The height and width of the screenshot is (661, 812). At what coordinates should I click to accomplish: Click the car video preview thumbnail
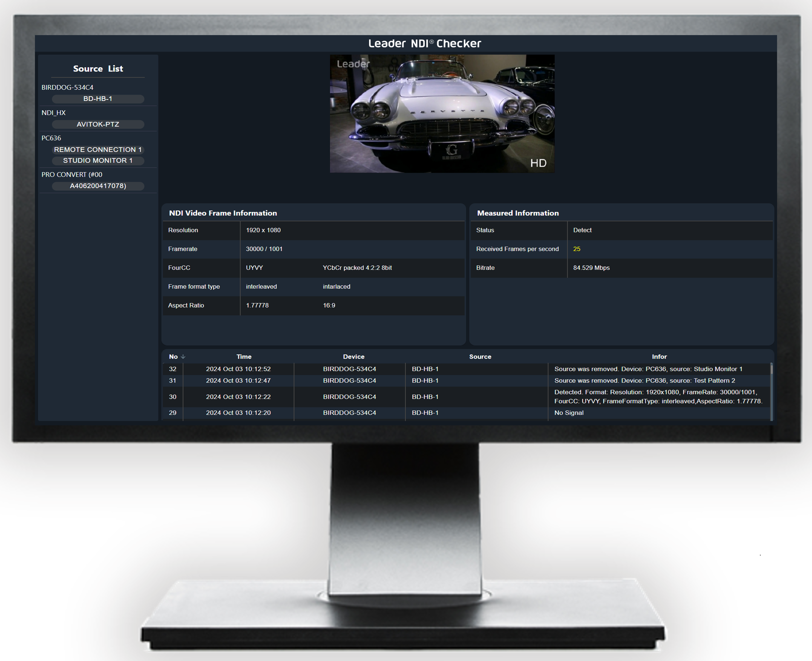(x=442, y=113)
